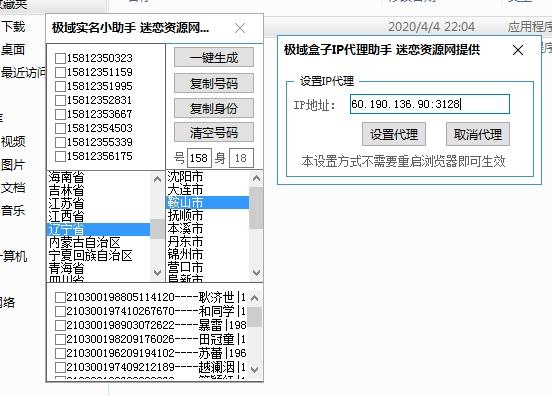Select 宁夏回族自治区 in the province list
The height and width of the screenshot is (396, 552).
pos(99,256)
